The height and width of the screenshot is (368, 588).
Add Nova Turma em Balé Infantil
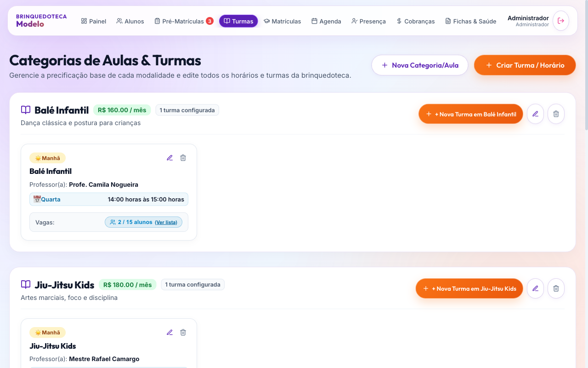pos(471,114)
